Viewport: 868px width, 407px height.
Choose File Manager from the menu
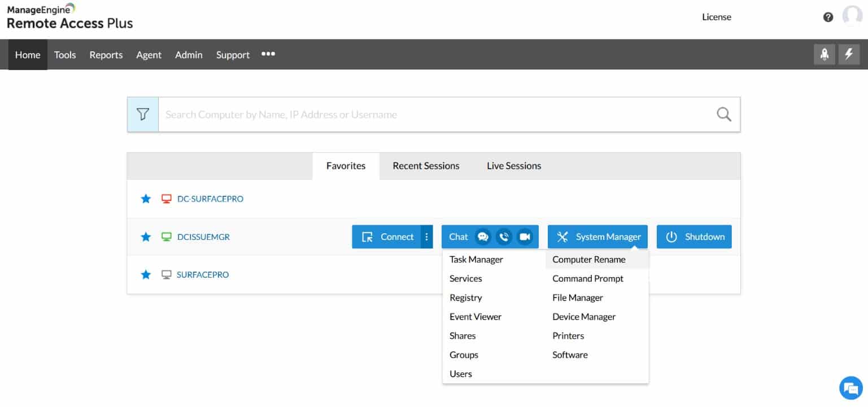tap(578, 297)
